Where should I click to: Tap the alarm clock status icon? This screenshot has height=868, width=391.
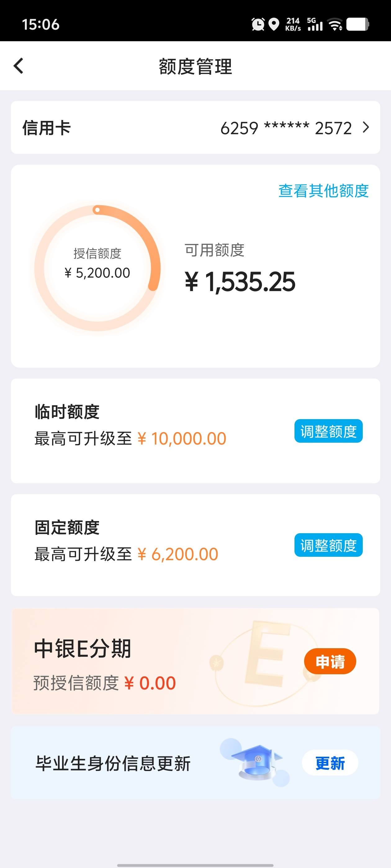(x=258, y=24)
